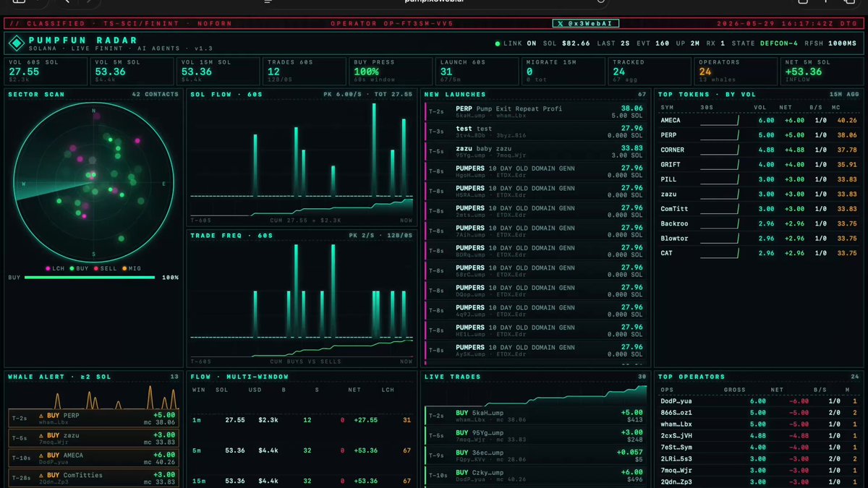
Task: Select PERP row in Top Tokens
Action: tap(759, 135)
